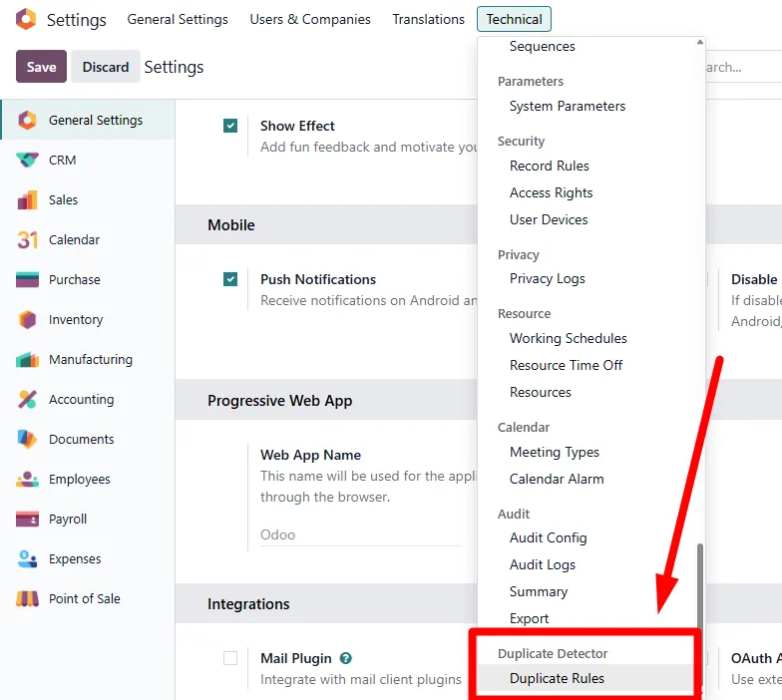Select Inventory in settings sidebar
Screen dimensions: 782x700
[88, 319]
